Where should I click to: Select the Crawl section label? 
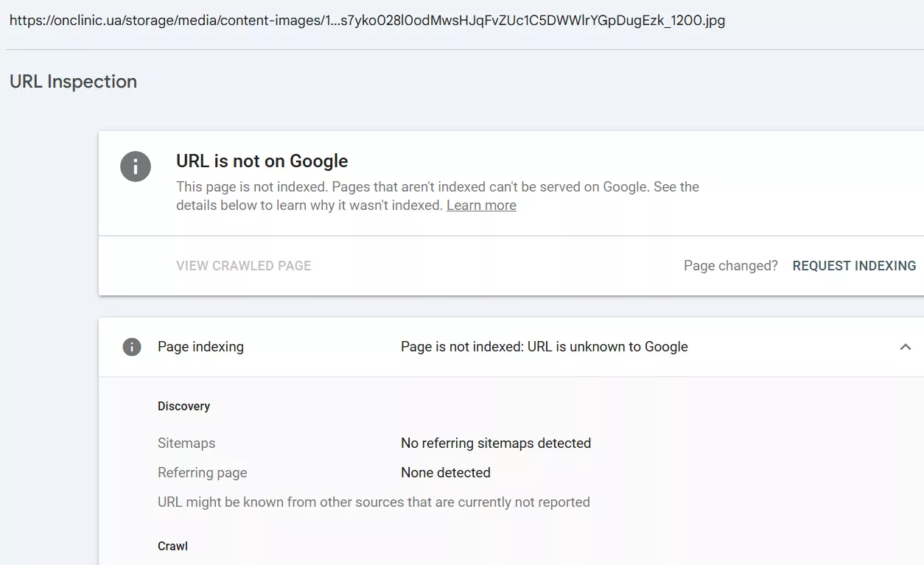click(172, 546)
